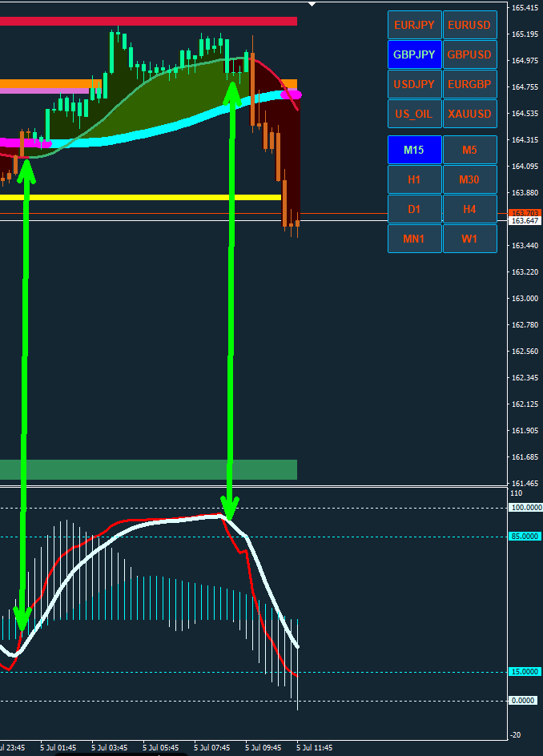
Task: Click the 165.415 price scale value
Action: pyautogui.click(x=525, y=8)
